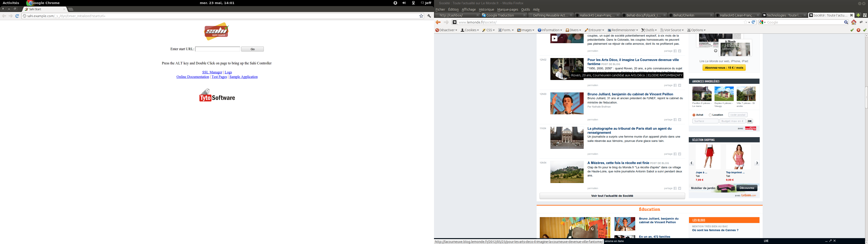Open network icon in GNOME top bar
Image resolution: width=868 pixels, height=244 pixels.
413,3
